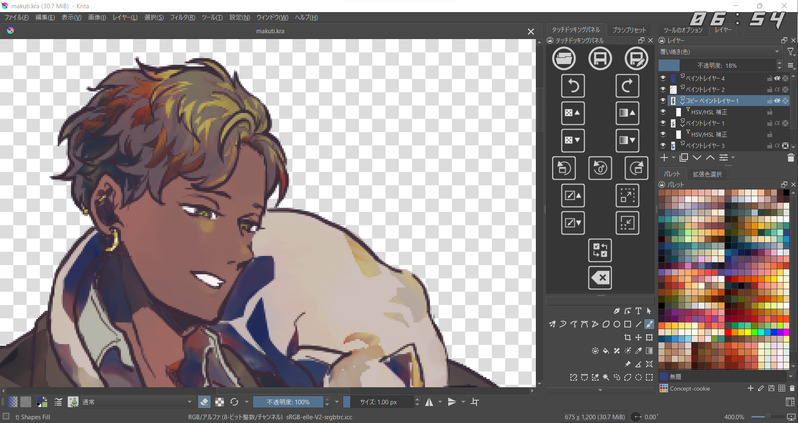Open the layer properties menu dropdown arrow
The width and height of the screenshot is (798, 423).
(733, 158)
